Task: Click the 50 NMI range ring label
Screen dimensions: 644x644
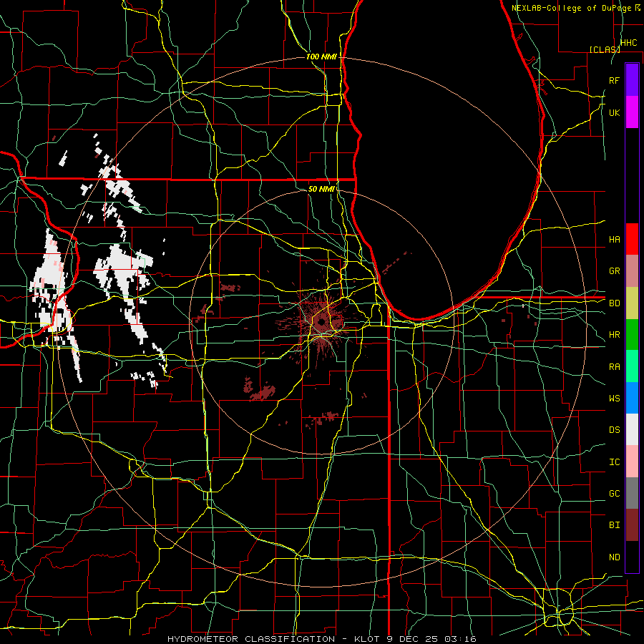Action: (x=321, y=189)
